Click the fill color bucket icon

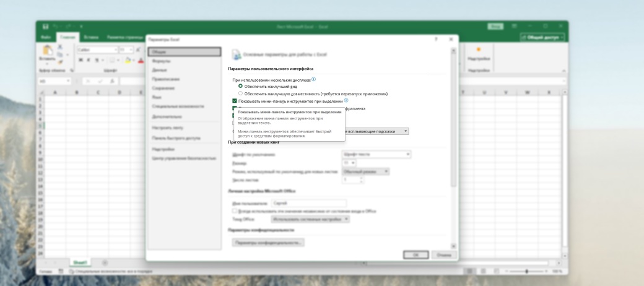pos(128,60)
